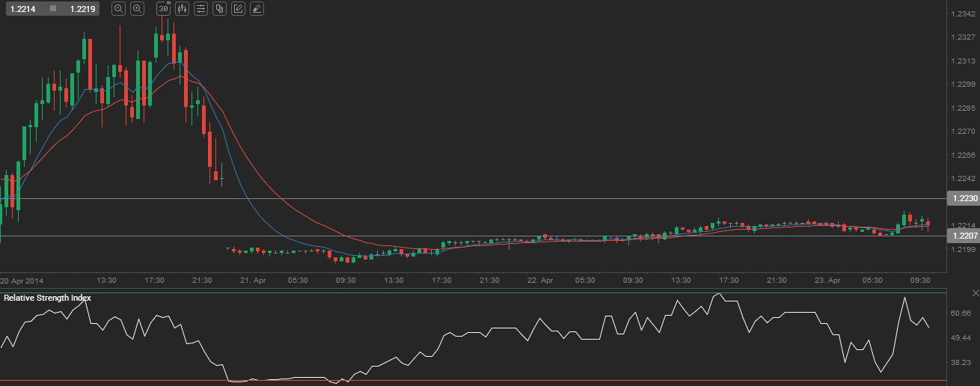The width and height of the screenshot is (980, 386).
Task: Select the 1.2207 price level marker
Action: coord(962,236)
